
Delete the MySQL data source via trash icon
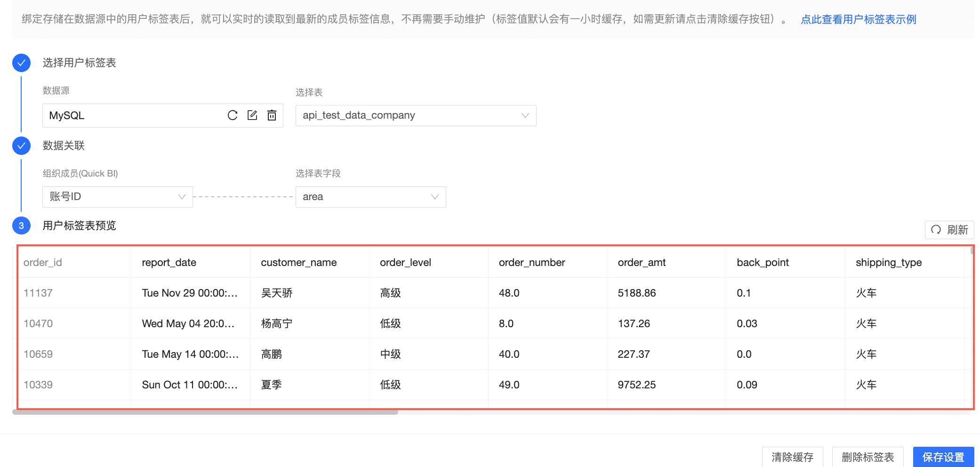(x=272, y=115)
